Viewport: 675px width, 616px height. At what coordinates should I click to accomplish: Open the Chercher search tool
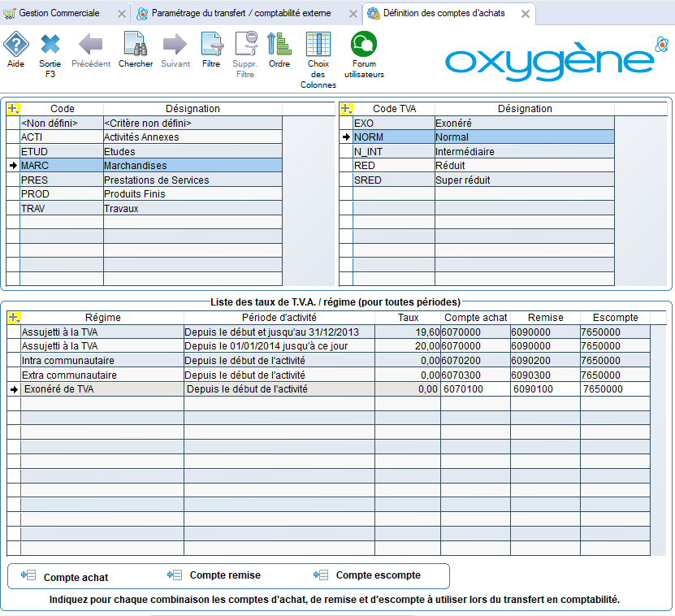(135, 45)
